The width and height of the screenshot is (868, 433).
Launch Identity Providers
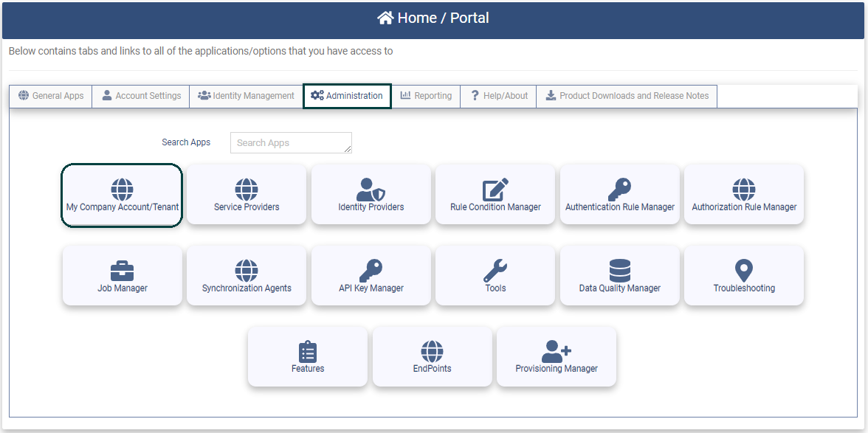[370, 194]
